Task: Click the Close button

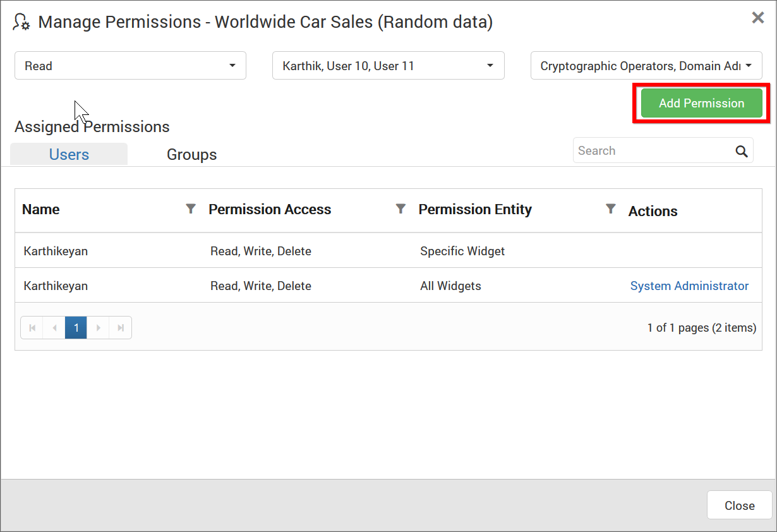Action: [x=740, y=505]
